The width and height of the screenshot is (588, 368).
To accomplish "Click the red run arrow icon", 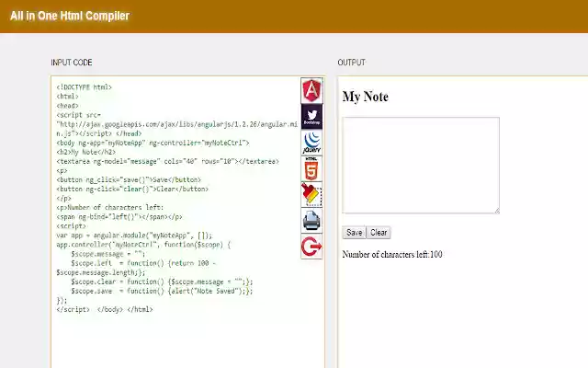I will tap(311, 247).
